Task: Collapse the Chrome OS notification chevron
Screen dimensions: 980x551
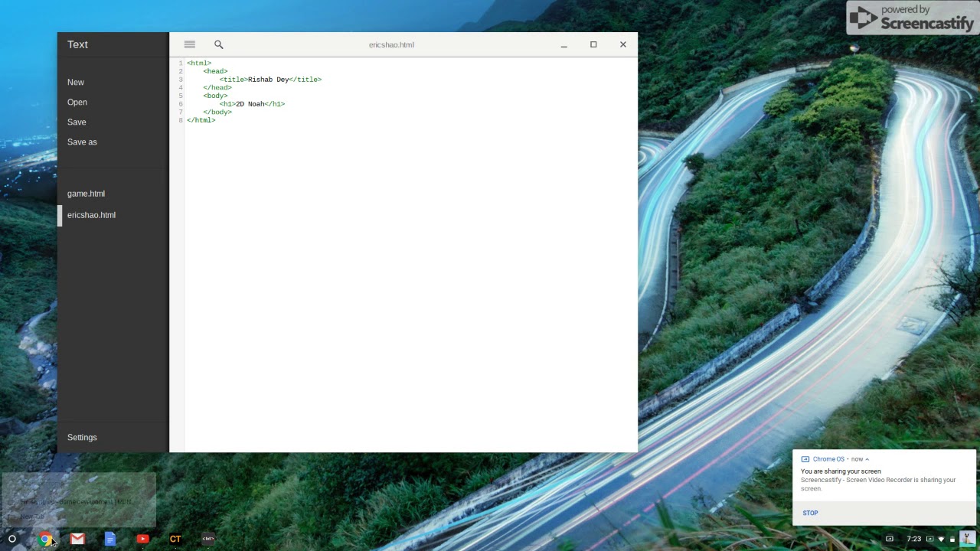Action: coord(867,459)
